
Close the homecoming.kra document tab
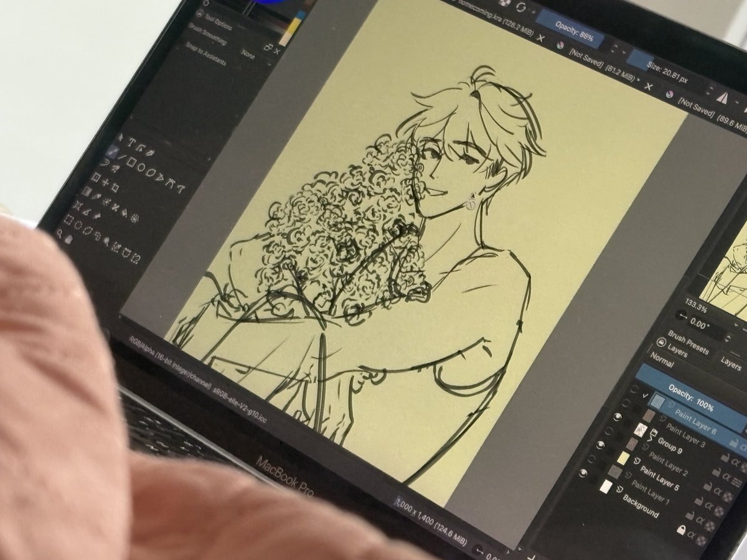[541, 39]
